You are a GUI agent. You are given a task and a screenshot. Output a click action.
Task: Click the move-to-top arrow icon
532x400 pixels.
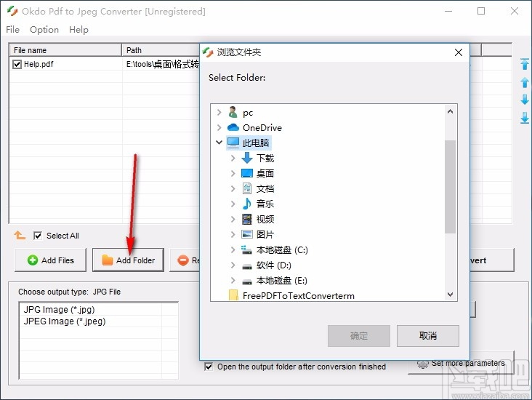[x=525, y=64]
